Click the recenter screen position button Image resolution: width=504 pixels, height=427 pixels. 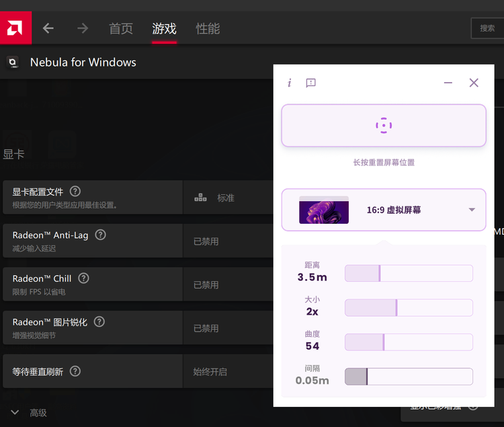tap(384, 125)
